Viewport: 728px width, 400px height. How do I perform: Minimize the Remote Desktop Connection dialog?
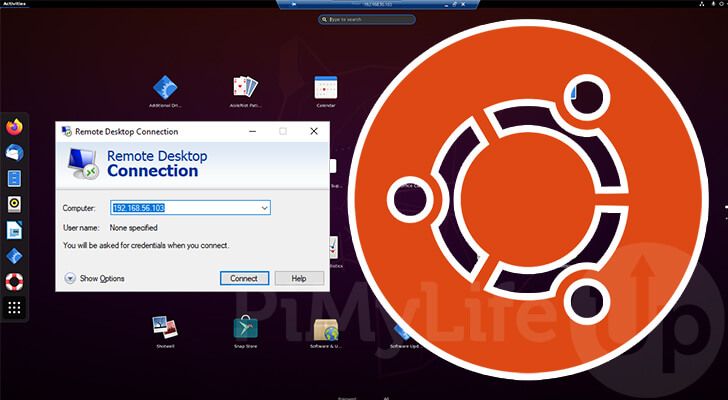pos(253,131)
